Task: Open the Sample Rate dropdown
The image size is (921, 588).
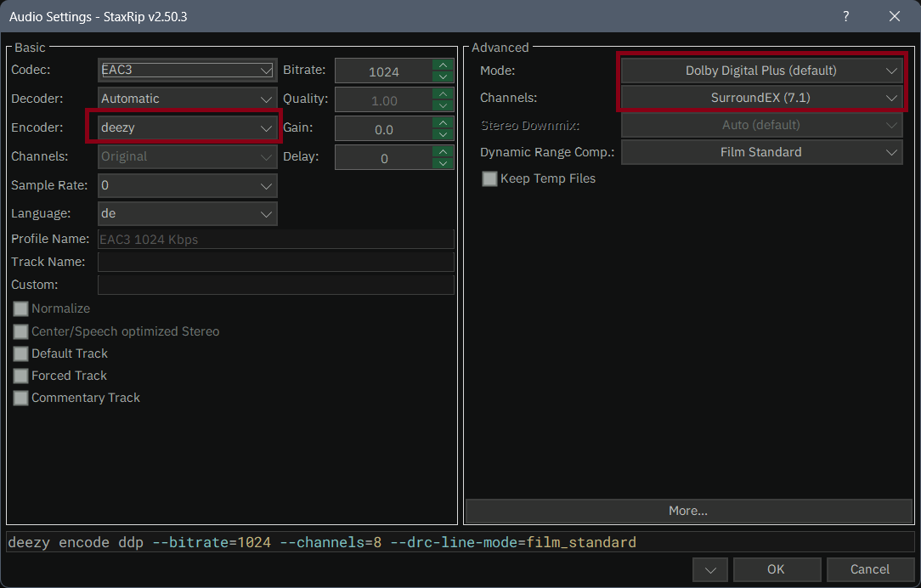Action: [188, 185]
